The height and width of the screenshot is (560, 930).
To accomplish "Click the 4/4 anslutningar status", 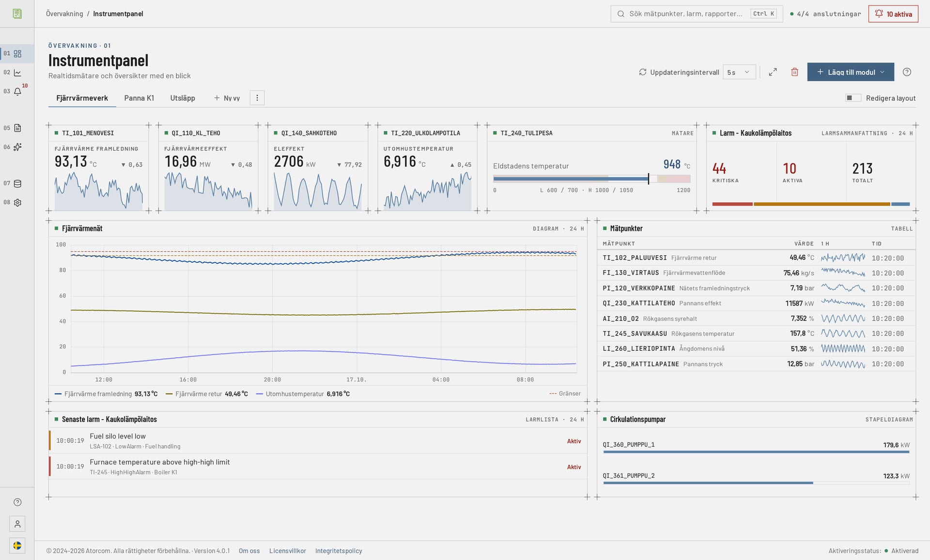I will [825, 14].
